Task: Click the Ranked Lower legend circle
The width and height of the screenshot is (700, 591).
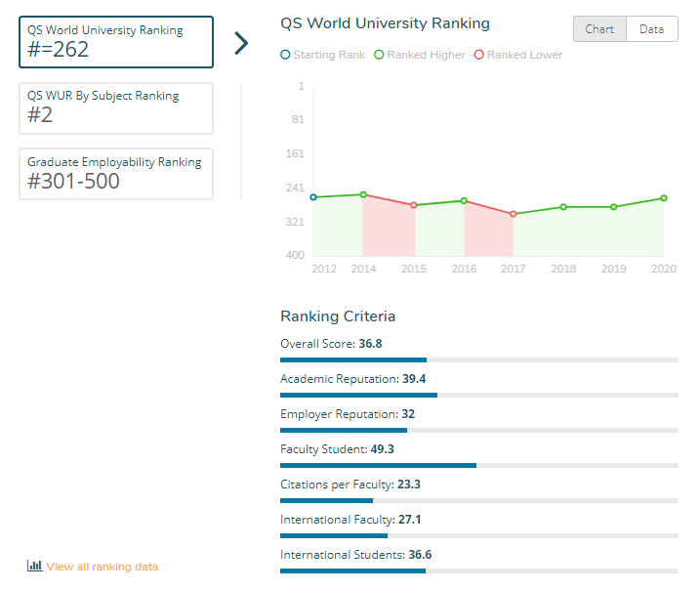Action: point(479,55)
